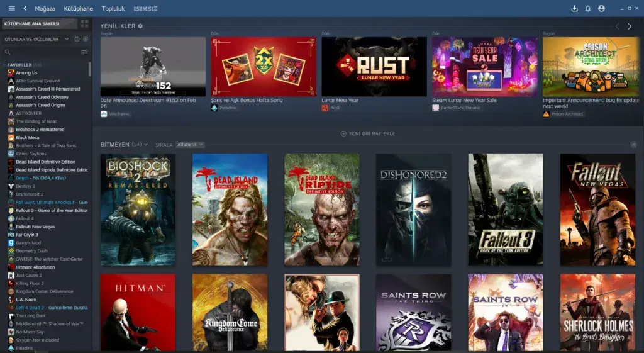Click Rust icon under Lunar New Year
Viewport: 644px width, 353px height.
click(x=325, y=108)
